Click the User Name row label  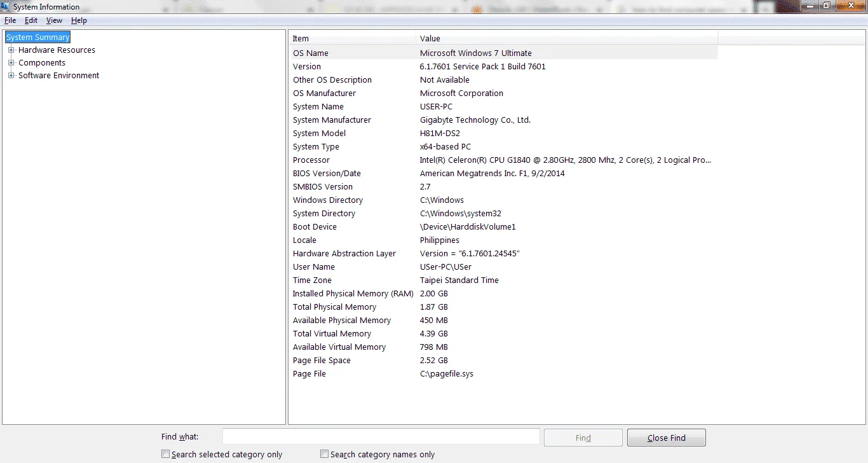(x=314, y=267)
